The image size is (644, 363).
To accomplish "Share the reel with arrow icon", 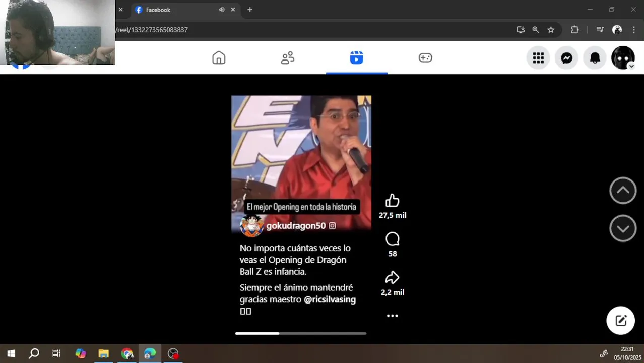I will click(x=392, y=278).
